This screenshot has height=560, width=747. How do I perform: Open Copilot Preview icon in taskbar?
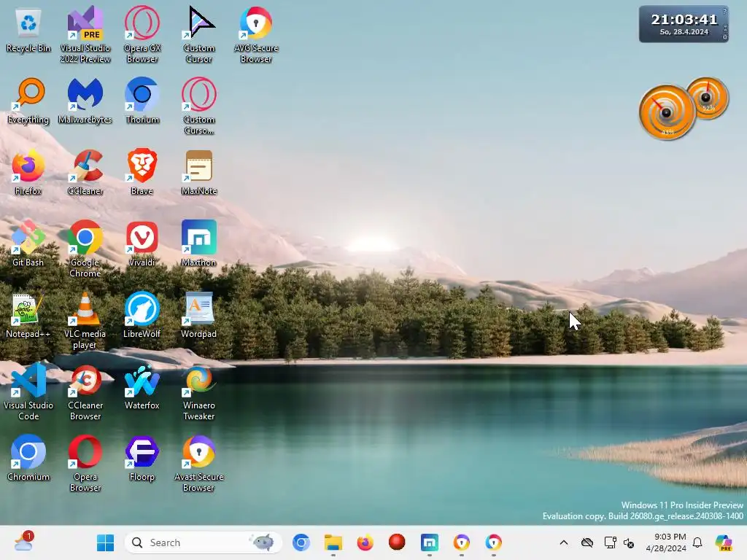tap(724, 542)
